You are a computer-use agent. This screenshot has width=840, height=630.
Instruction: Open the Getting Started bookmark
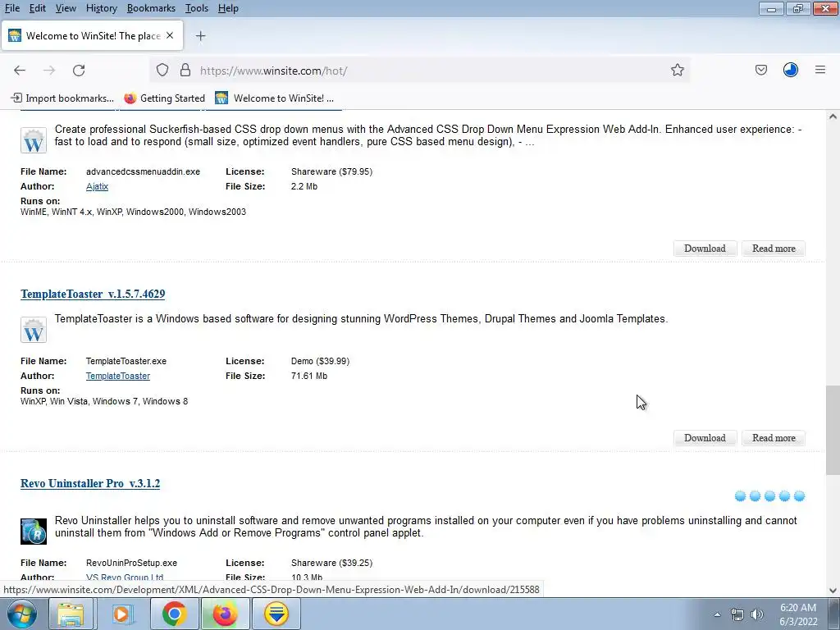[x=164, y=98]
